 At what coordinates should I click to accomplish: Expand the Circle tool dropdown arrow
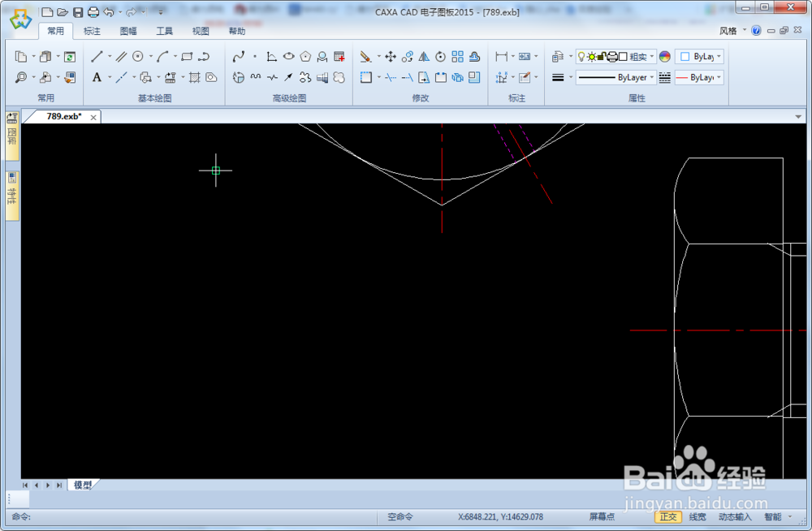point(151,57)
